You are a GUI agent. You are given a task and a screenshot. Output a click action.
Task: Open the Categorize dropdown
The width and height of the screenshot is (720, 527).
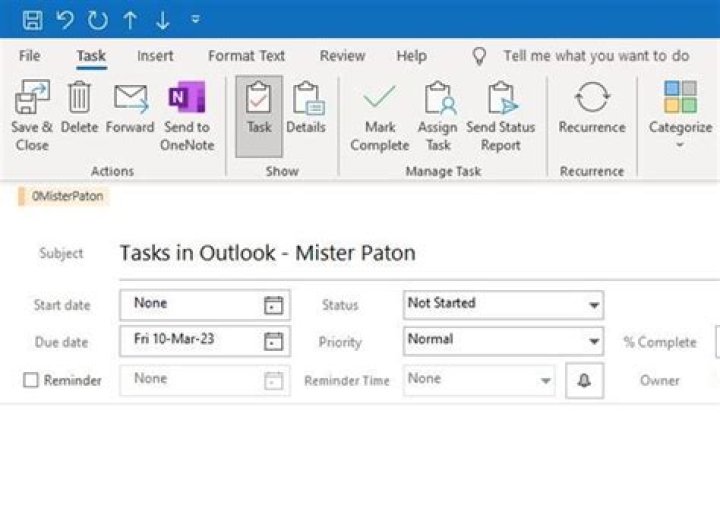(680, 115)
